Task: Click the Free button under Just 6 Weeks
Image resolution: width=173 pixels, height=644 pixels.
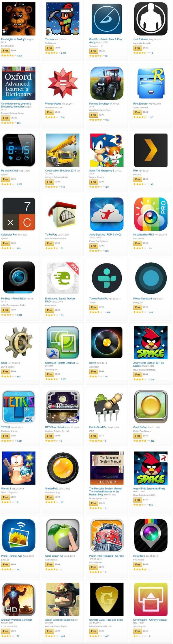Action: pyautogui.click(x=138, y=48)
